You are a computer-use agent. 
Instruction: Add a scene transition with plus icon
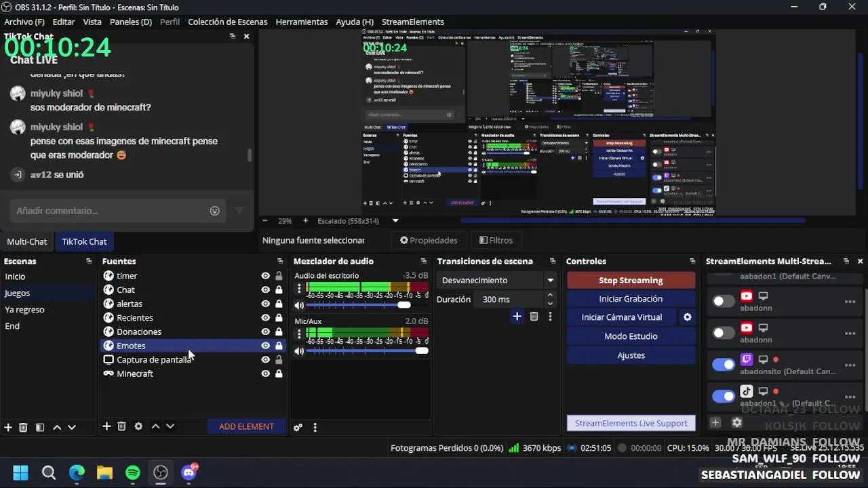pyautogui.click(x=517, y=317)
